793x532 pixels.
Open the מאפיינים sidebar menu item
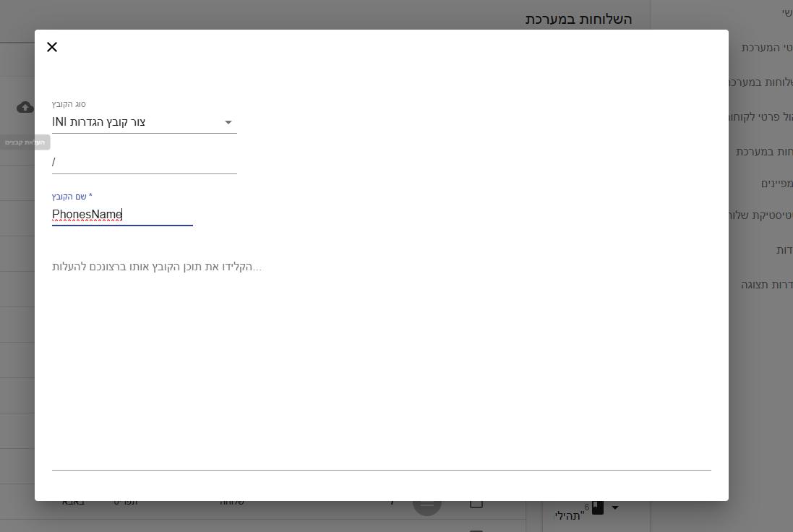tap(776, 184)
